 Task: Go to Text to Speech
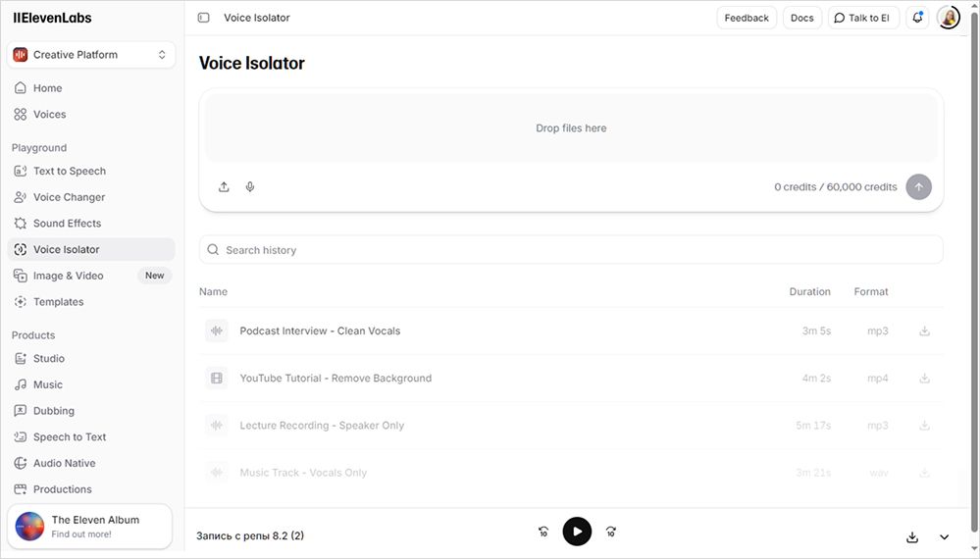(x=69, y=171)
